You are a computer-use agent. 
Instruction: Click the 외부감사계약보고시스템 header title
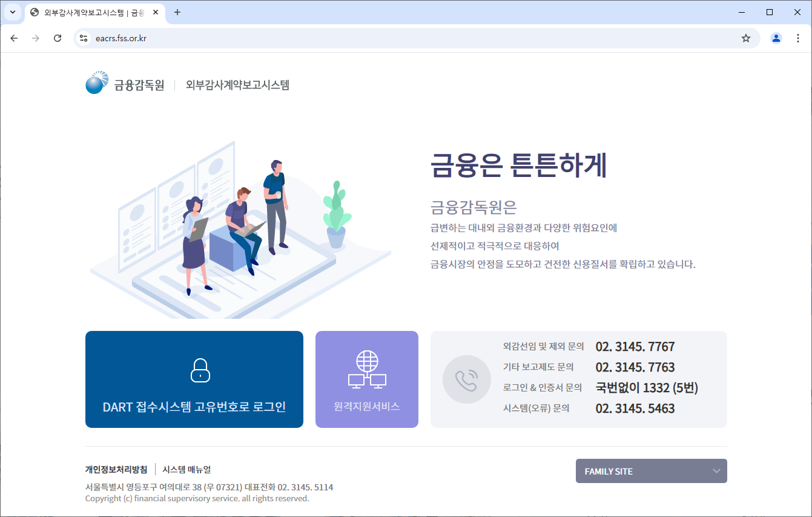point(237,85)
